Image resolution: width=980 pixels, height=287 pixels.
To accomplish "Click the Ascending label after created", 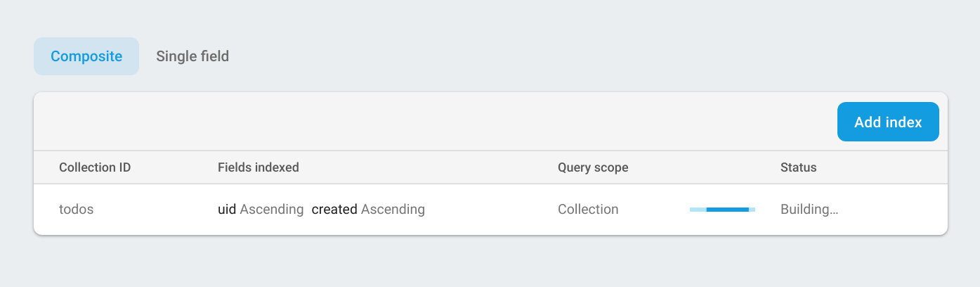I will pyautogui.click(x=393, y=209).
